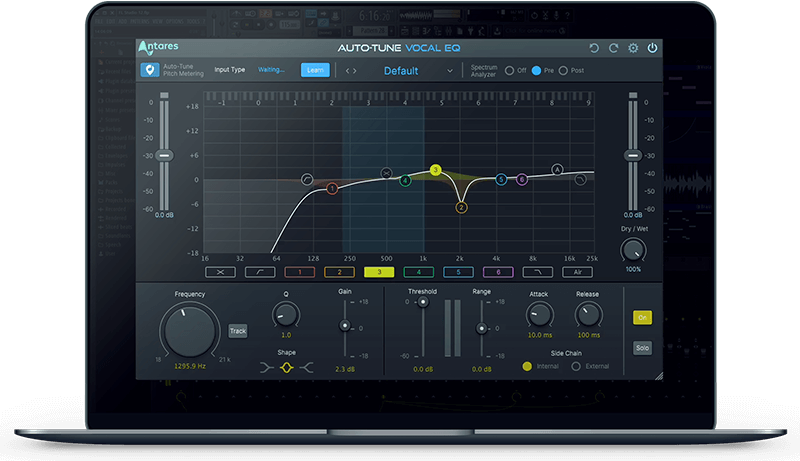
Task: Click the redo arrow icon
Action: (613, 48)
